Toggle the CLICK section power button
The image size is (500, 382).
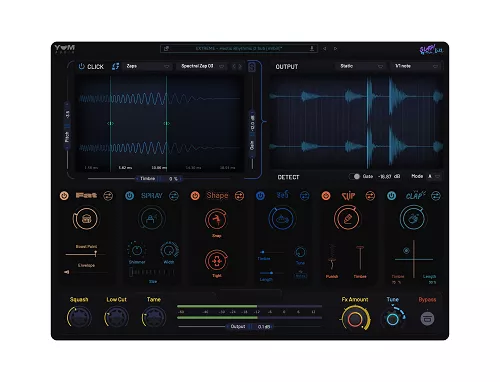coord(81,66)
